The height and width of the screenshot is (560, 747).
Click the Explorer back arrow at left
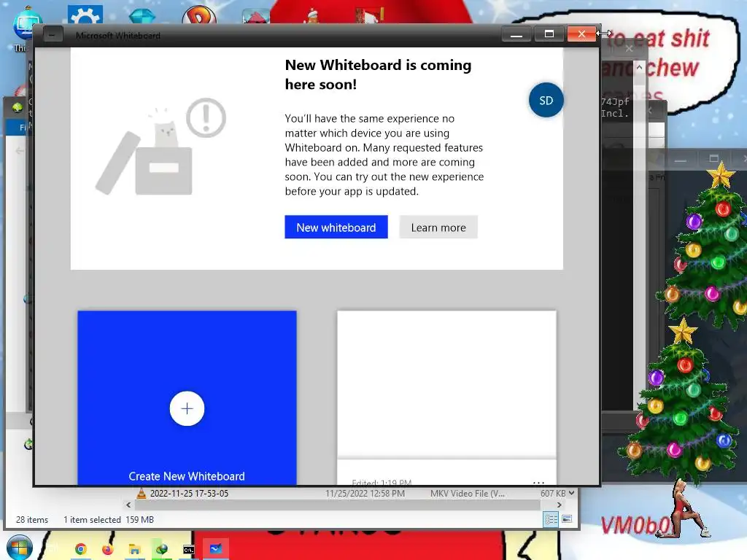click(20, 151)
